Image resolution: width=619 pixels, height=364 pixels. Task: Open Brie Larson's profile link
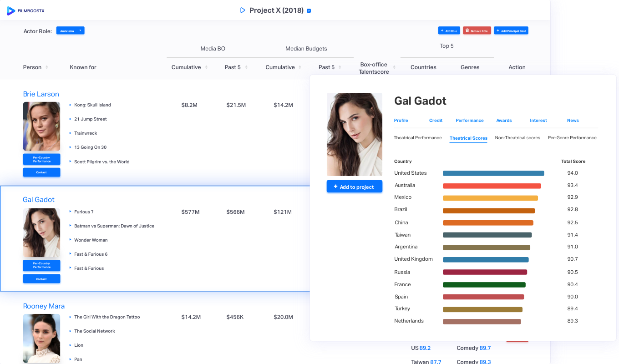click(41, 94)
